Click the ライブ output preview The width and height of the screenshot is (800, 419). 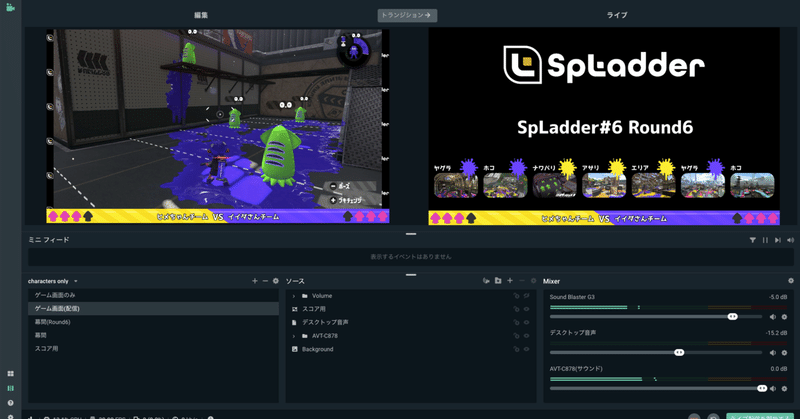click(x=604, y=126)
